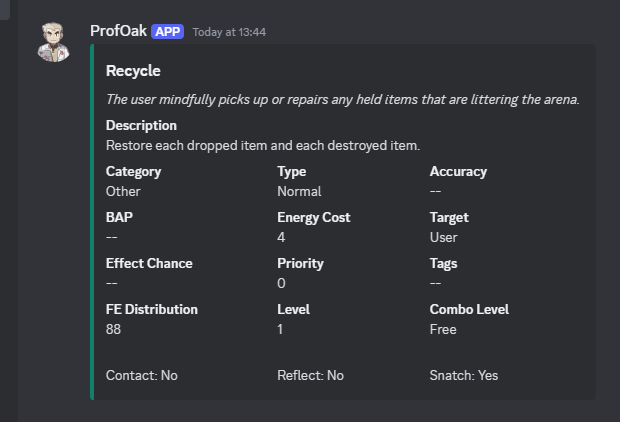Click the APP badge next to ProfOak
This screenshot has height=422, width=620.
click(x=168, y=31)
